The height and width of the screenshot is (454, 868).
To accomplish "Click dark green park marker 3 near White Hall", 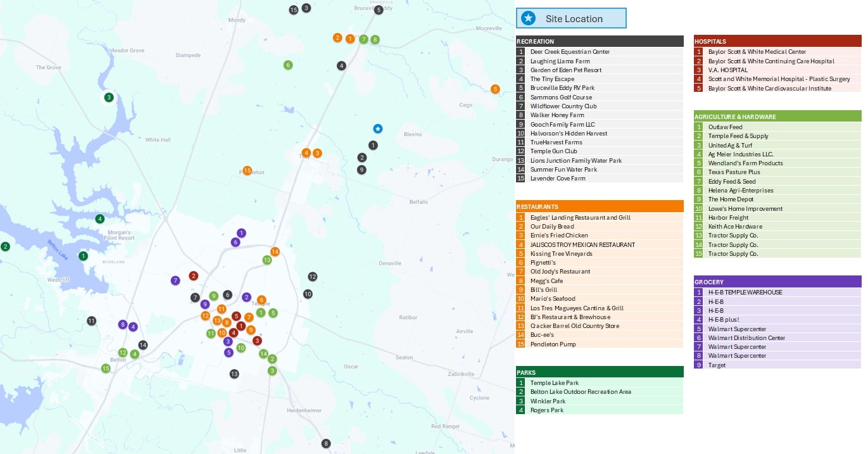I will point(109,98).
